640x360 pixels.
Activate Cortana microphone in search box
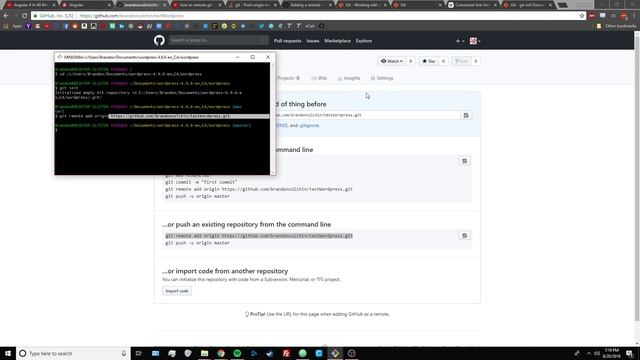click(x=124, y=353)
